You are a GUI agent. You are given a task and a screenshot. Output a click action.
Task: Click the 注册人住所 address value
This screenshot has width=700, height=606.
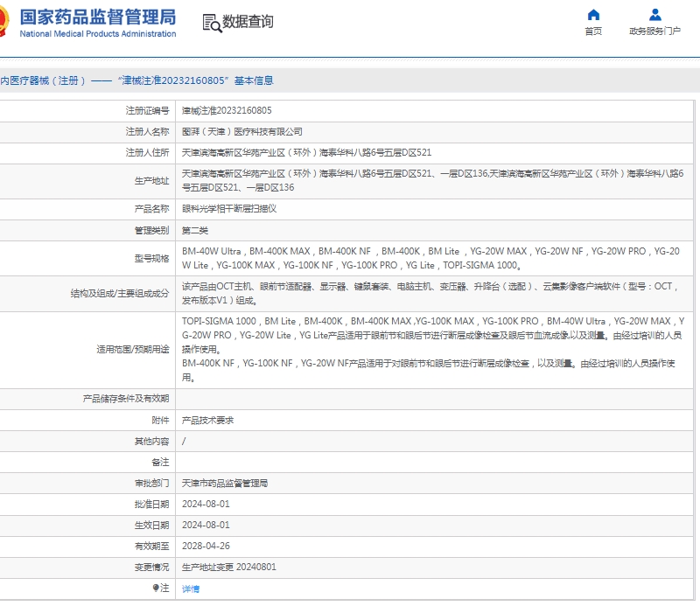[x=306, y=153]
